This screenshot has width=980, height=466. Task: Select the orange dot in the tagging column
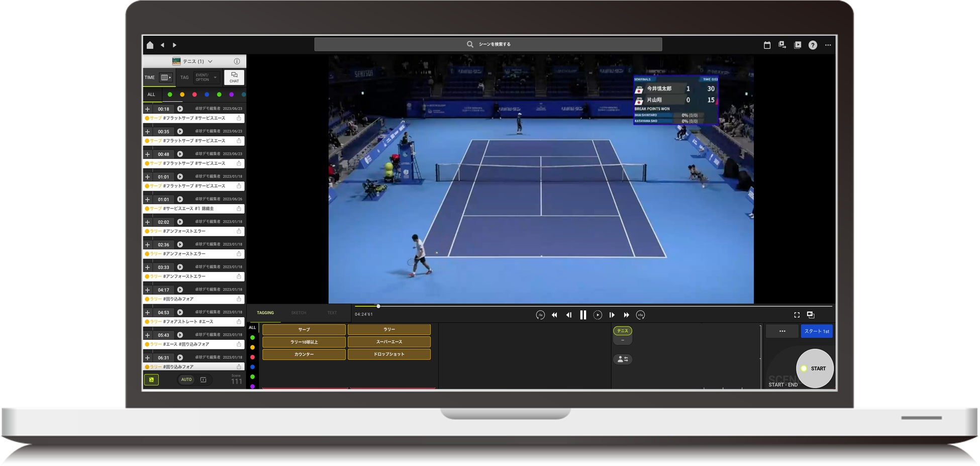[252, 347]
